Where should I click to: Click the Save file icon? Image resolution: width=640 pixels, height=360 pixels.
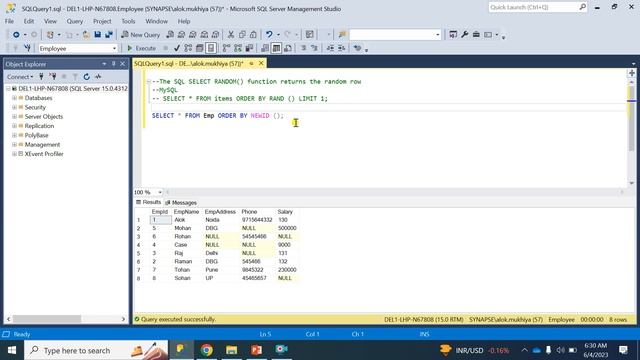coord(98,35)
